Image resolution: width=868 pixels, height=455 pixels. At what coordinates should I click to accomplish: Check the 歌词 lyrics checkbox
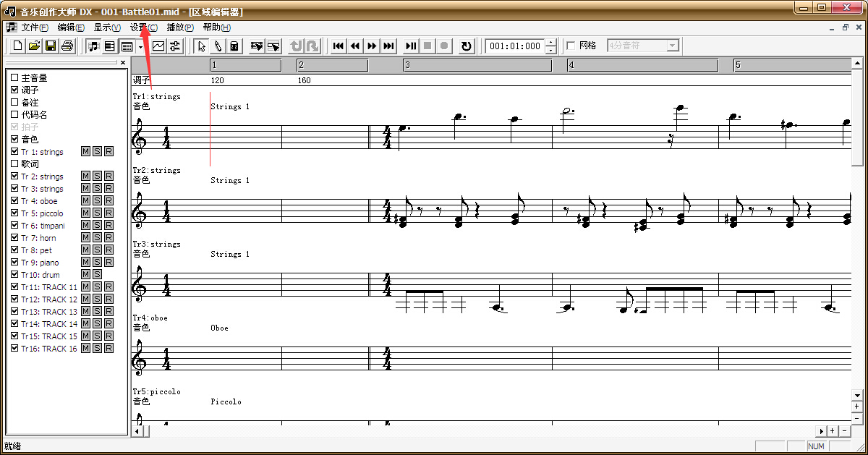tap(14, 164)
